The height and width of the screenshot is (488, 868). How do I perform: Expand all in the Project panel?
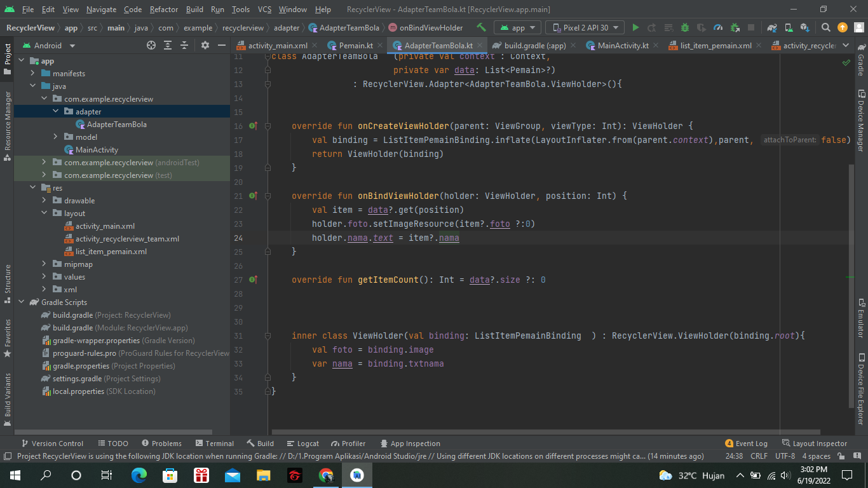pyautogui.click(x=168, y=45)
